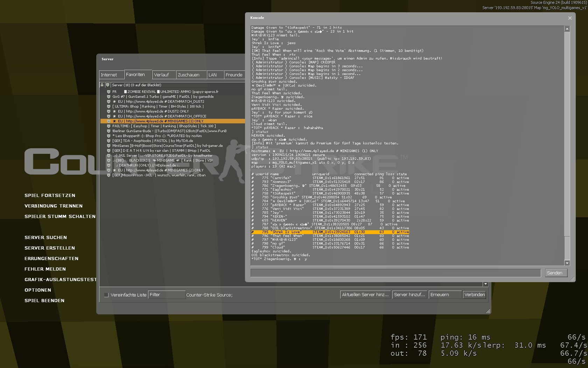This screenshot has height=368, width=588.
Task: Click VAC shield beside TDA AwpNoobs server
Action: [108, 141]
